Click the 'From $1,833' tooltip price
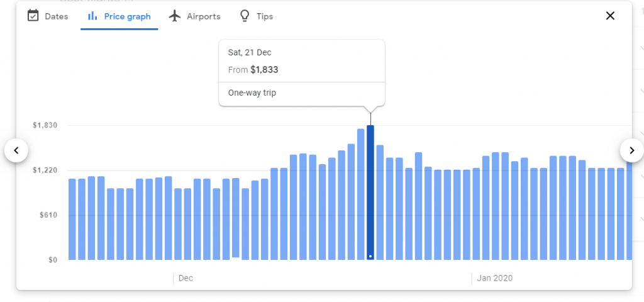 coord(253,70)
